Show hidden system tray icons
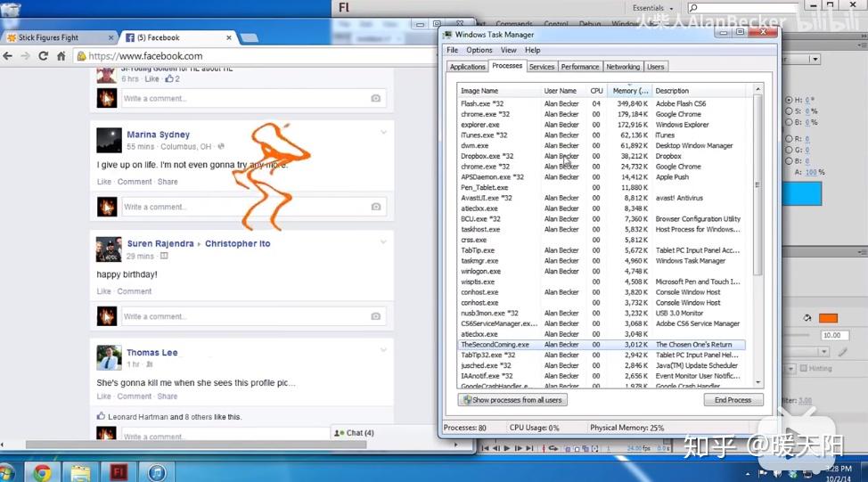The image size is (868, 482). (748, 474)
